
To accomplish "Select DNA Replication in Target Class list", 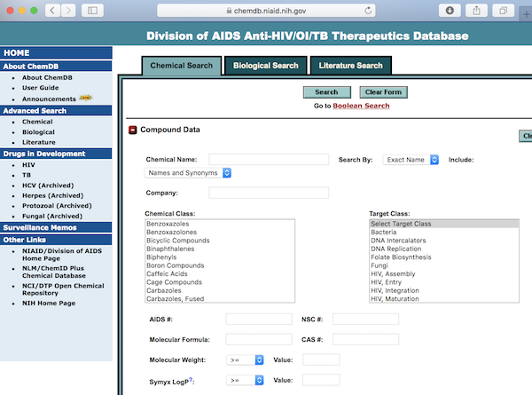I will point(444,249).
